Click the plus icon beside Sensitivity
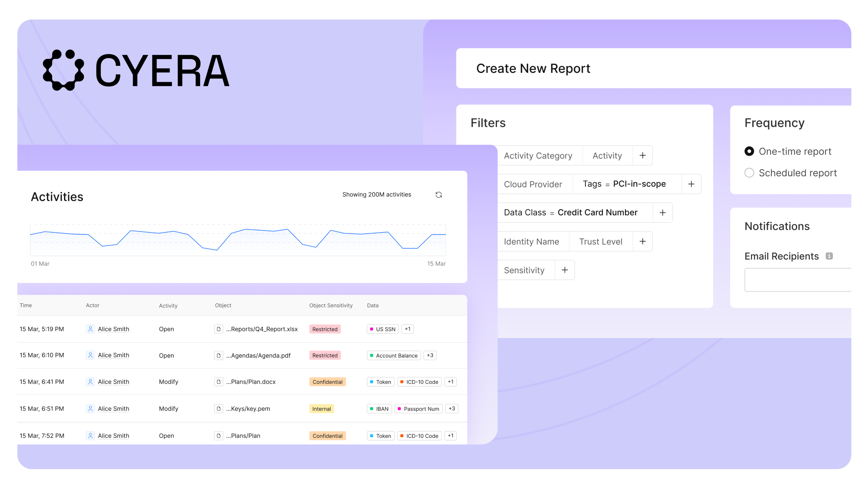The height and width of the screenshot is (489, 868). coord(565,270)
